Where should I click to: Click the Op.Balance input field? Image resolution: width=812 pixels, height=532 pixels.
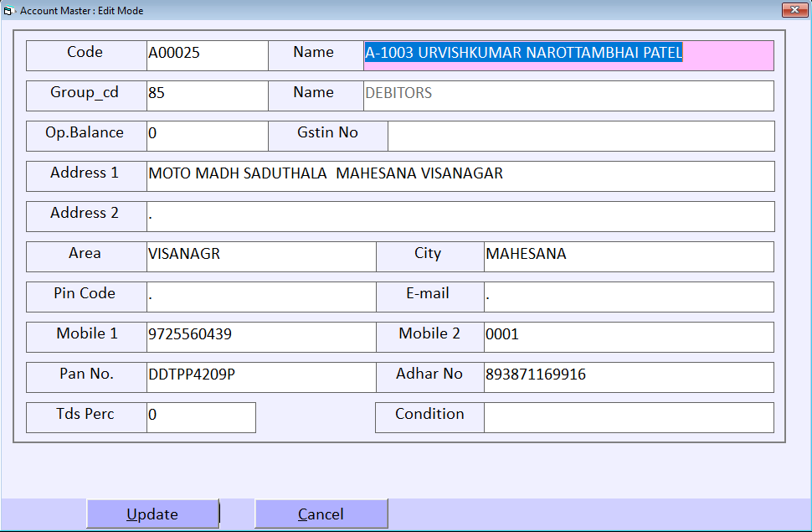[207, 136]
